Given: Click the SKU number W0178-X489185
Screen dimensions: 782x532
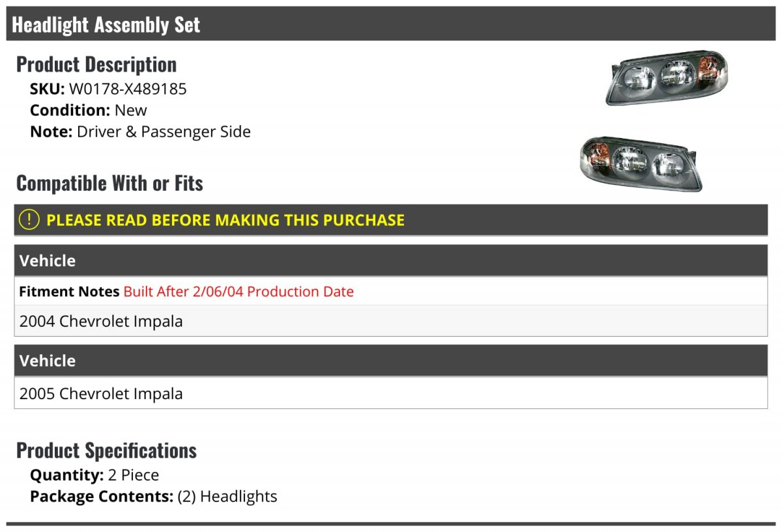Looking at the screenshot, I should point(128,89).
